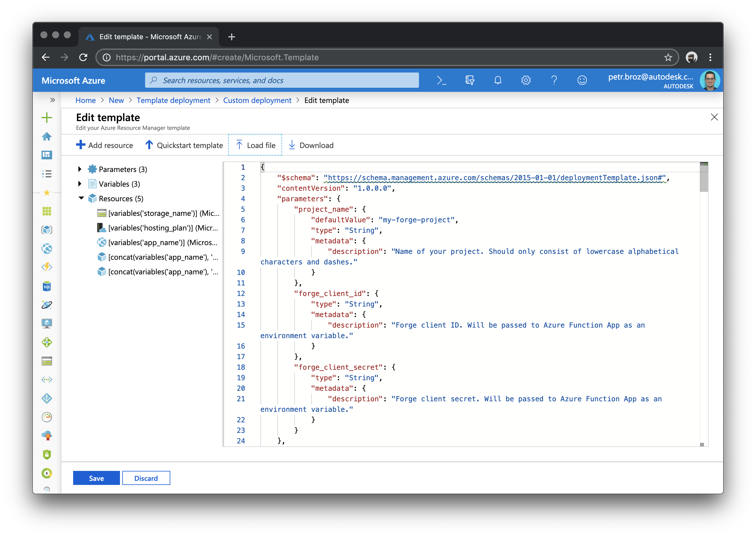756x537 pixels.
Task: Click the Favorites star in the sidebar
Action: (47, 193)
